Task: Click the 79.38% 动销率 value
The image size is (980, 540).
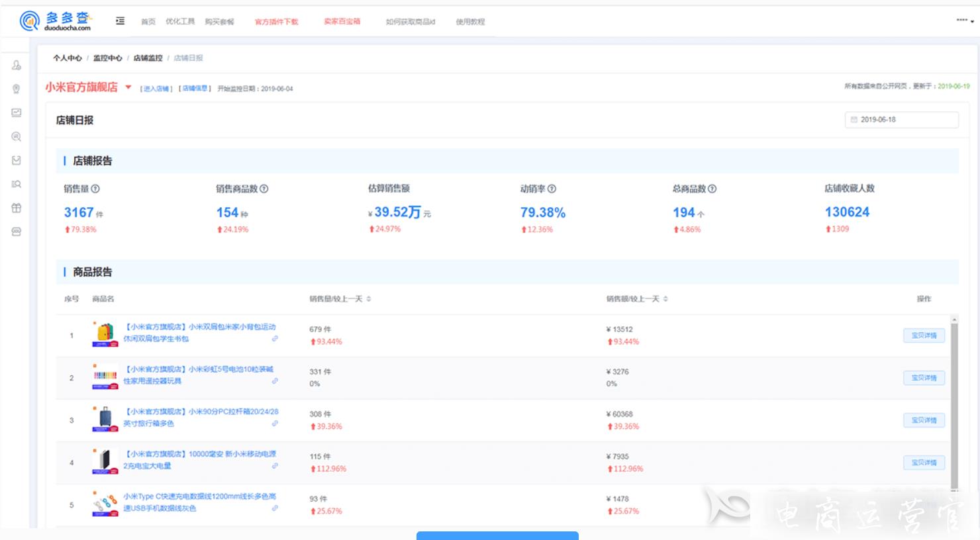Action: pos(543,212)
